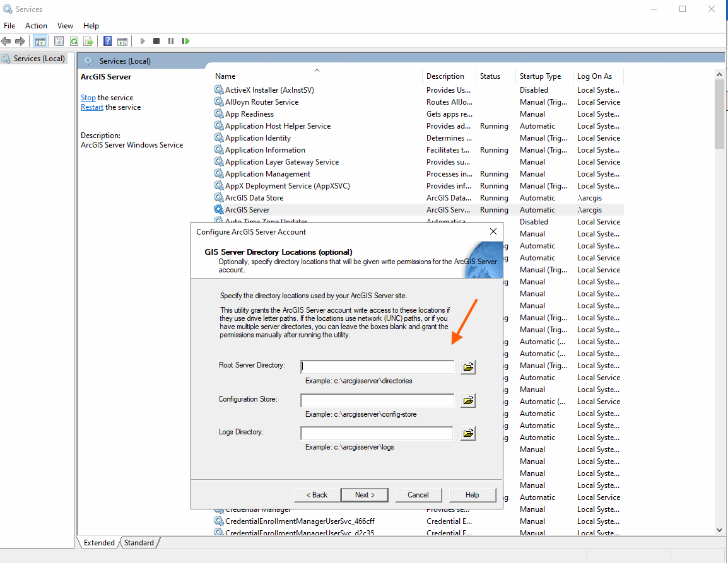Browse for Root Server Directory folder
728x563 pixels.
(467, 367)
